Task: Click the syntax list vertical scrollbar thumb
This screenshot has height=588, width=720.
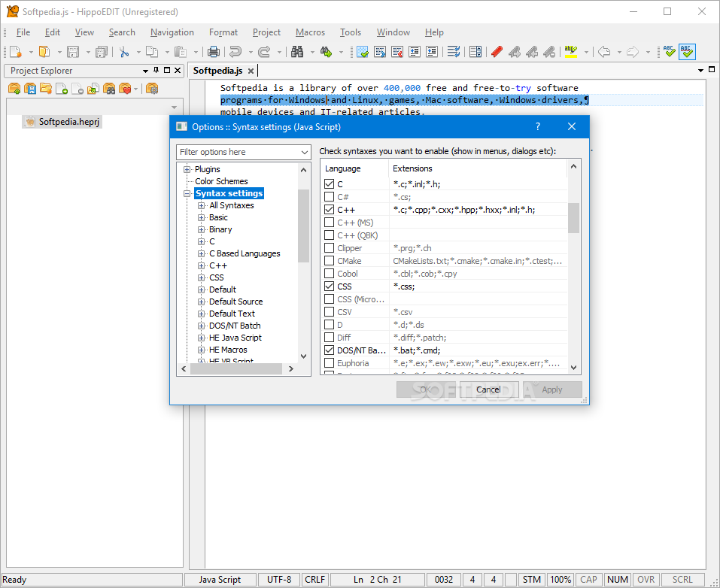Action: tap(573, 217)
